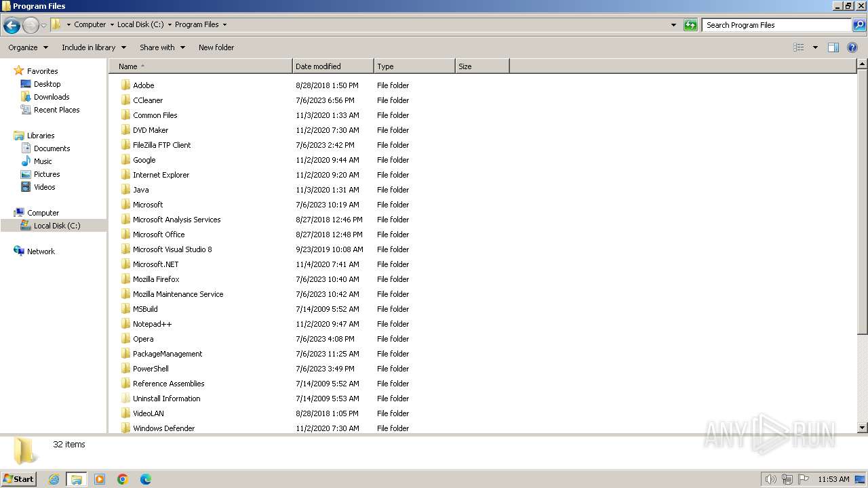Viewport: 868px width, 488px height.
Task: Click the Uninstall Information folder name
Action: 167,399
